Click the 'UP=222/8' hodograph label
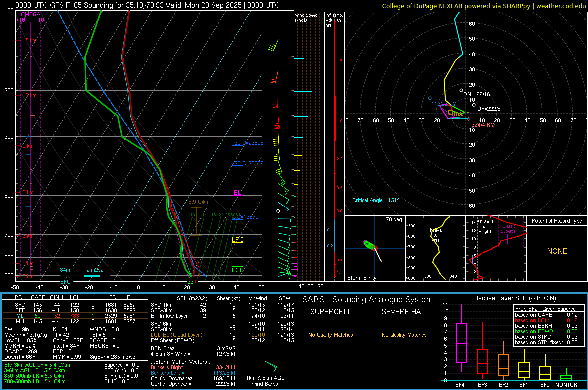588x390 pixels. pos(489,109)
